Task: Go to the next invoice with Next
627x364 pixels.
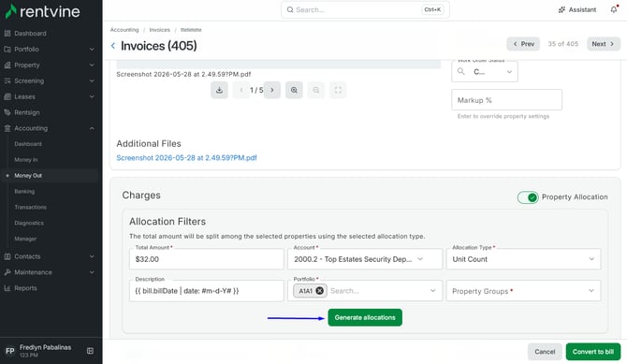Action: 604,44
